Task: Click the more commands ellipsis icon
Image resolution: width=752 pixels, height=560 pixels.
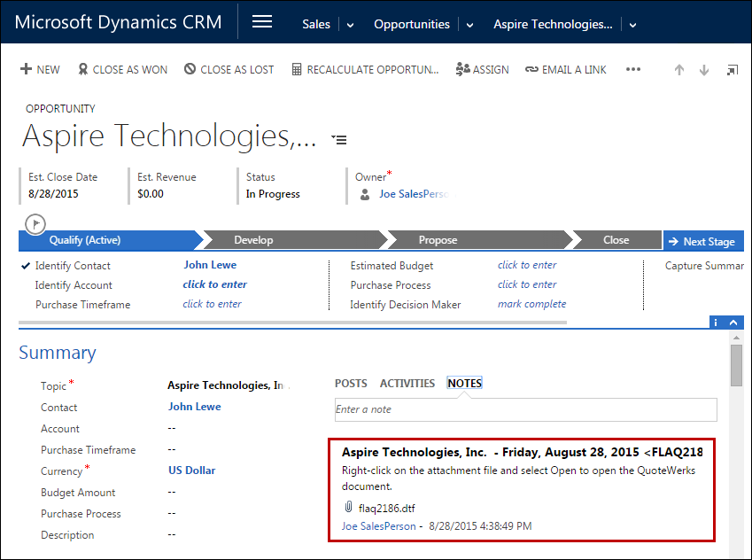Action: click(x=632, y=68)
